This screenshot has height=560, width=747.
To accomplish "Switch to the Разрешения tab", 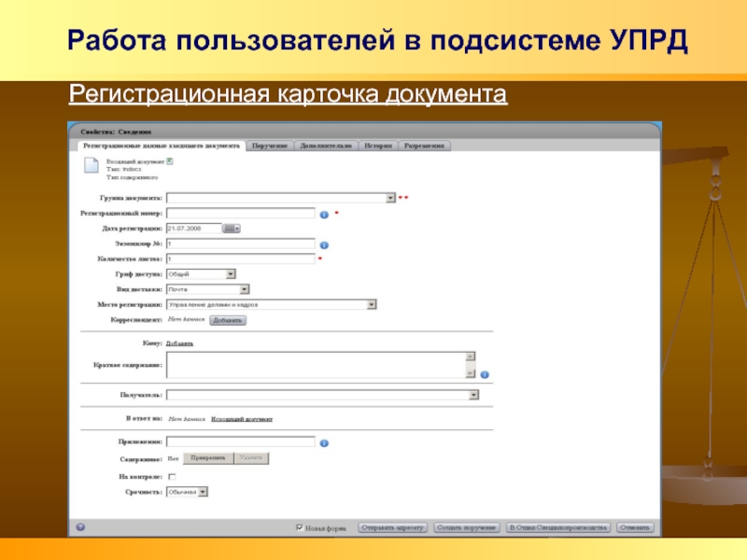I will [x=425, y=146].
